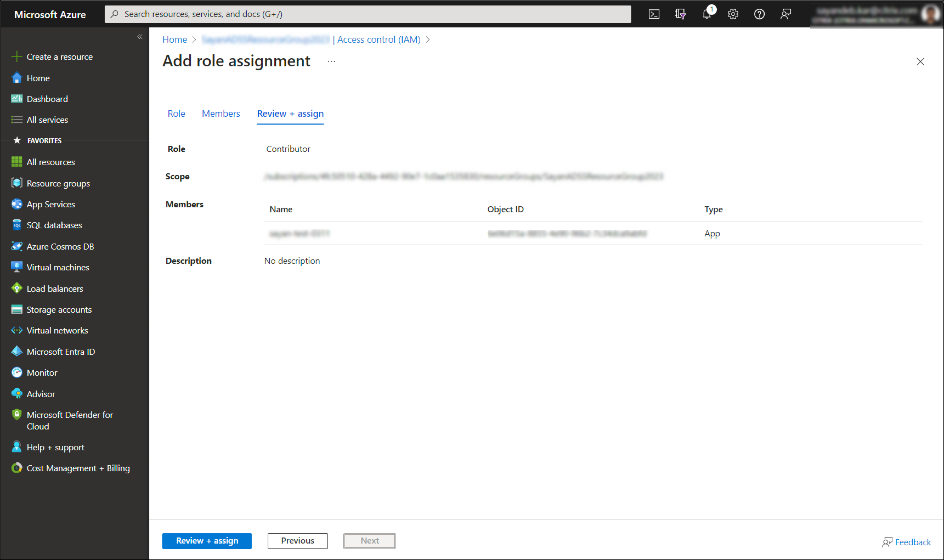Open Dashboard in the sidebar
This screenshot has width=944, height=560.
point(39,99)
